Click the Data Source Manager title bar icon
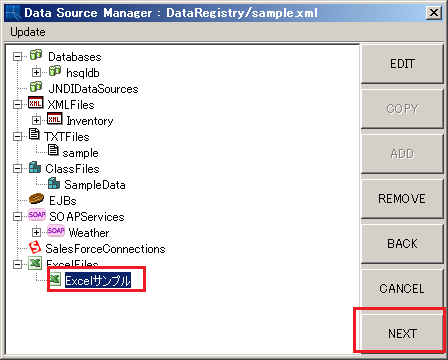This screenshot has height=360, width=448. (13, 13)
